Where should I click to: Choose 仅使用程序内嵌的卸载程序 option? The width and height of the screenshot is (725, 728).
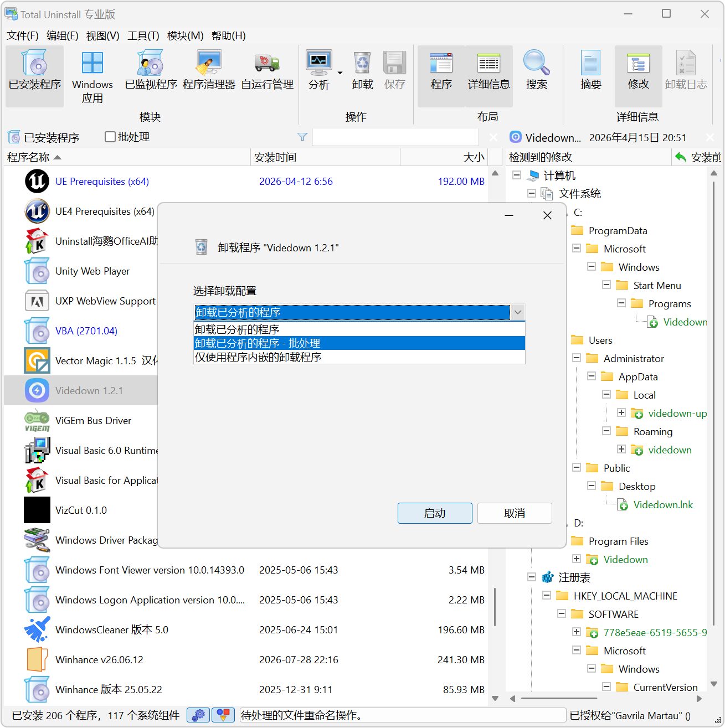(359, 357)
